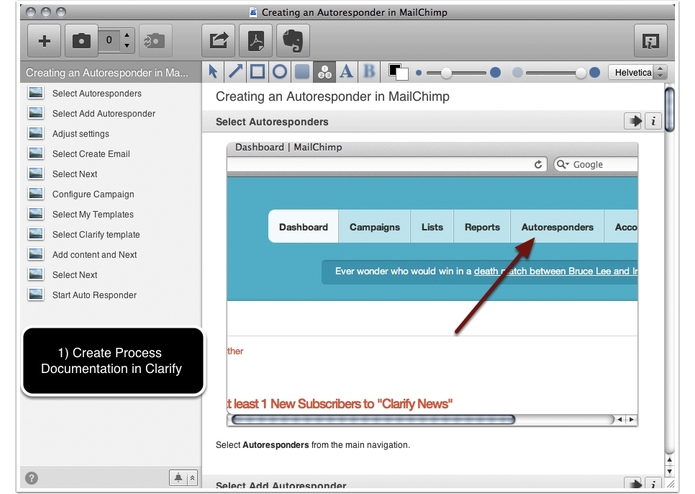Select the arrow pointer selection tool
Image resolution: width=695 pixels, height=494 pixels.
(x=213, y=72)
